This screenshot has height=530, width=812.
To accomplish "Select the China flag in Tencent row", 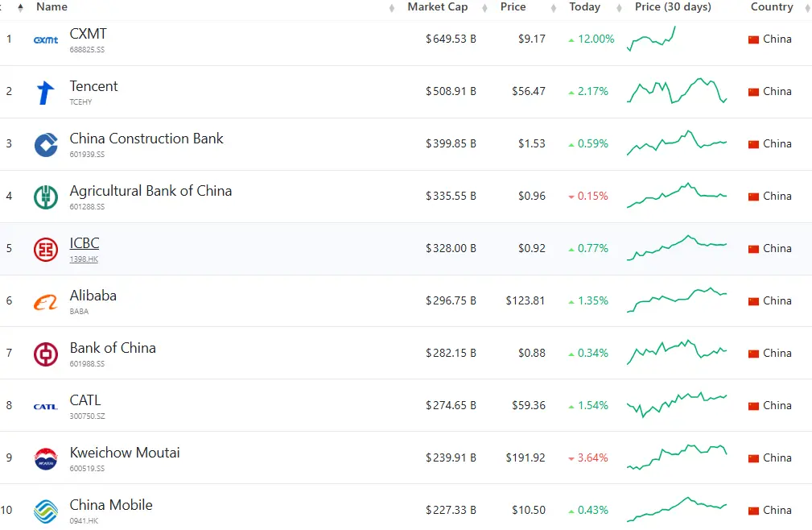I will click(753, 92).
